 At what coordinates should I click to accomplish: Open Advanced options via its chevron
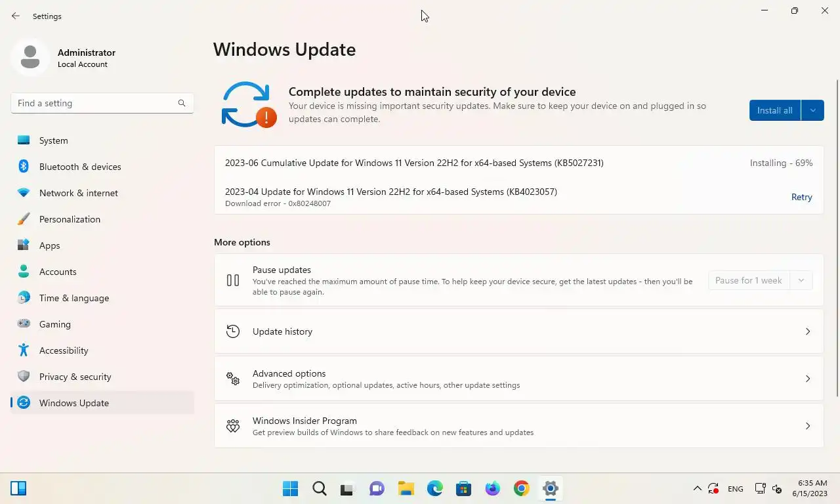808,379
